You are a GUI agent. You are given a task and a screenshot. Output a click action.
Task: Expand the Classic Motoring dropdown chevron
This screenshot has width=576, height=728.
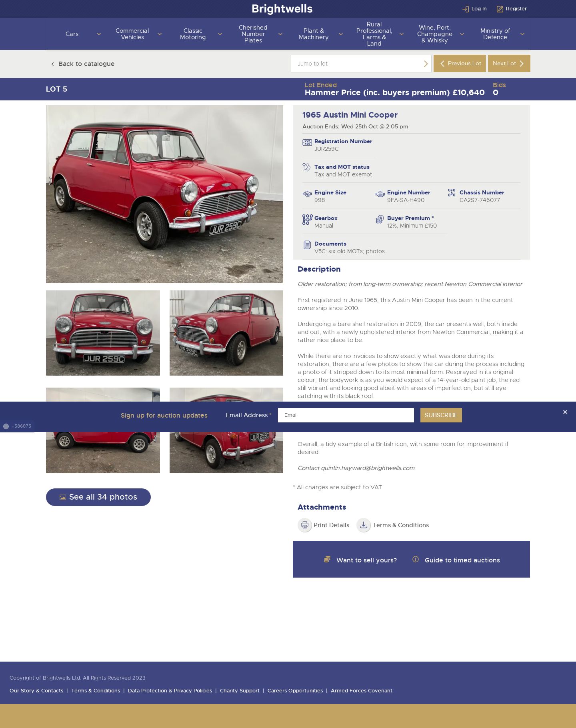point(220,34)
